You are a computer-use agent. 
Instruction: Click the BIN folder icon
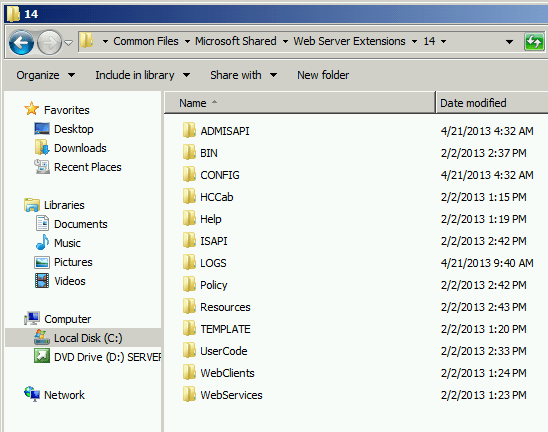(189, 152)
